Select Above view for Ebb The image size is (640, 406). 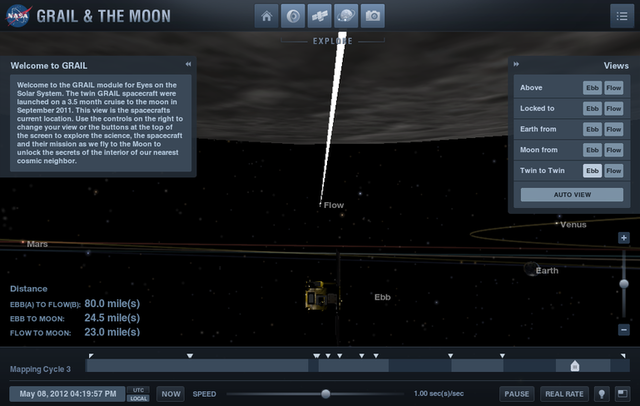[x=592, y=88]
